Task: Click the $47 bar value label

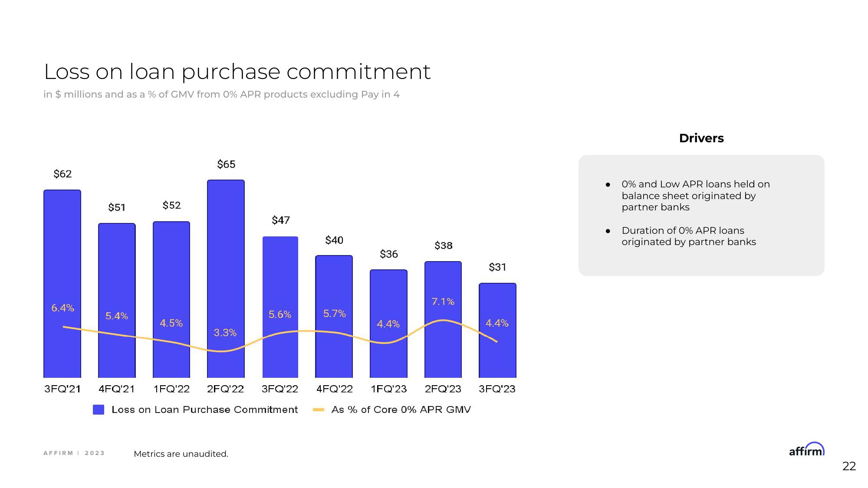Action: 281,220
